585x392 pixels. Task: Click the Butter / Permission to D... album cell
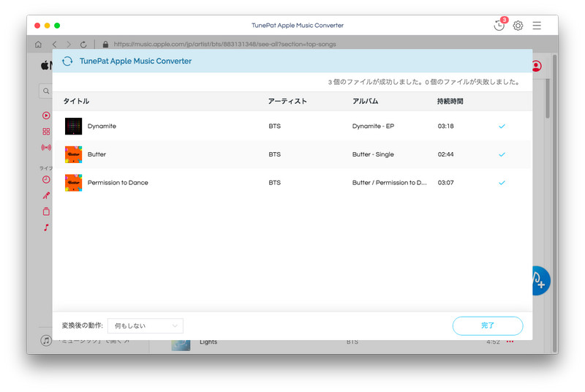coord(390,183)
